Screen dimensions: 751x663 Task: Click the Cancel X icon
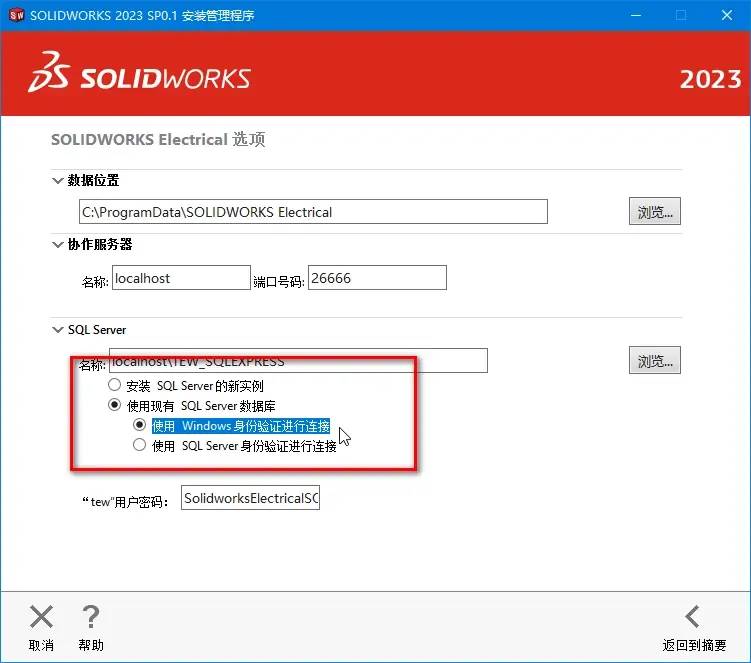[x=41, y=617]
